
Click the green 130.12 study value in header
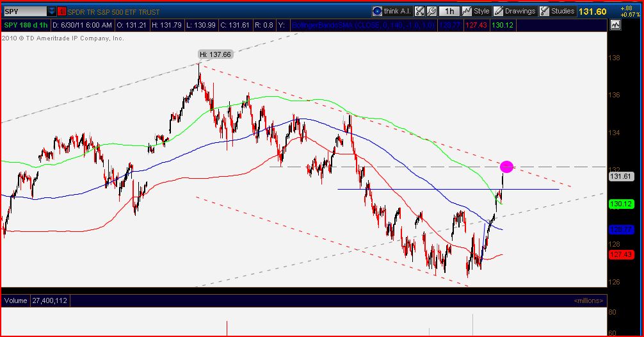point(503,25)
